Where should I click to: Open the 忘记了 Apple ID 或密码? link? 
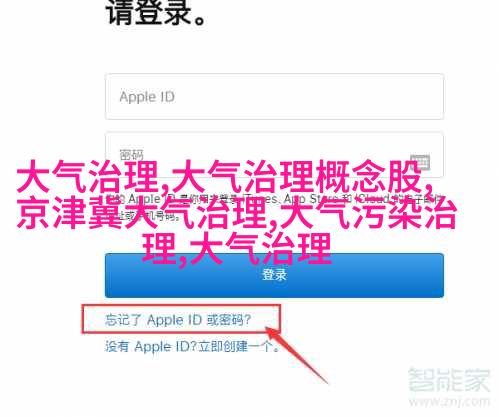point(178,320)
